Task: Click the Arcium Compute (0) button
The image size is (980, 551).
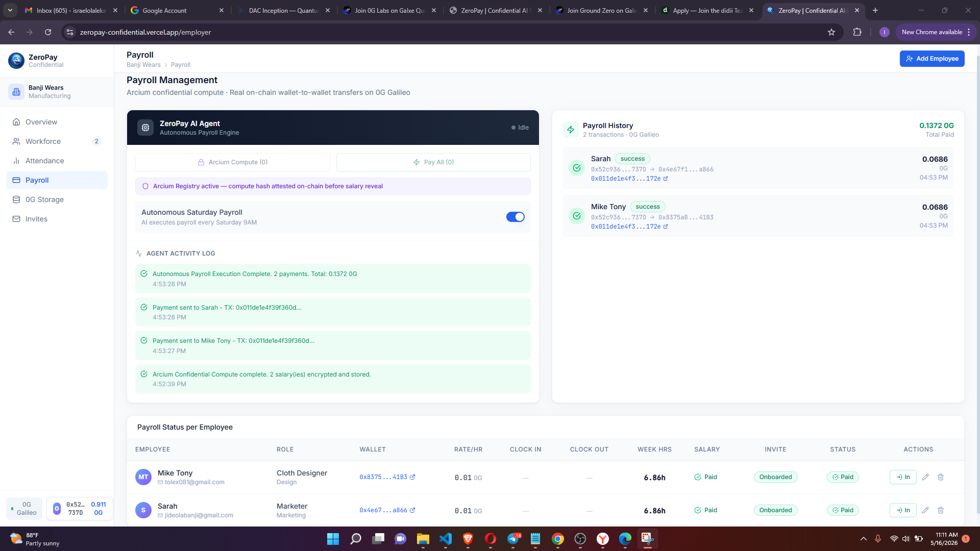Action: pos(233,162)
